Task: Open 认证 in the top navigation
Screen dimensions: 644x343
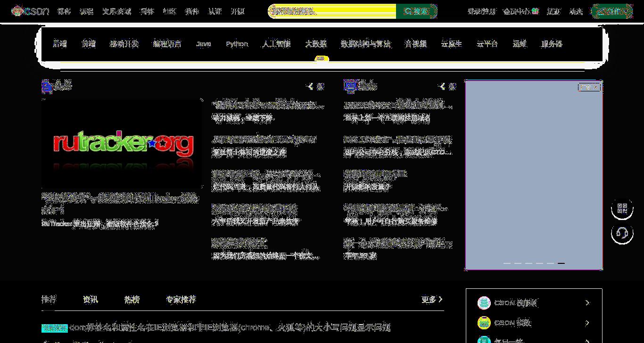Action: coord(215,11)
